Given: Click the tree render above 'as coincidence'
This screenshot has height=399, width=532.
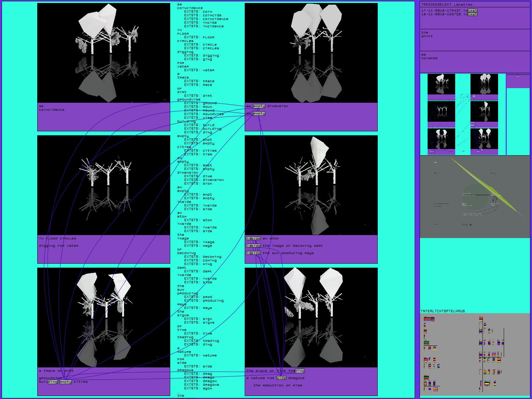Looking at the screenshot, I should pos(104,53).
